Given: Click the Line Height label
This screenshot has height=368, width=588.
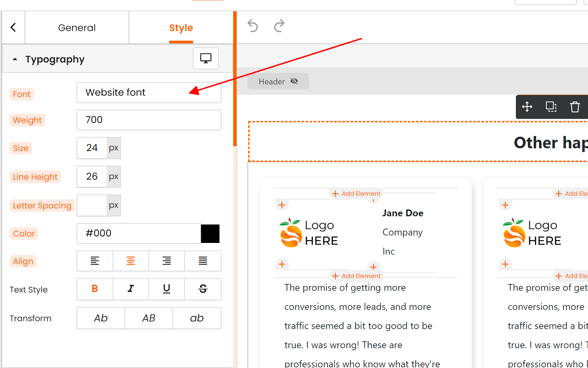Looking at the screenshot, I should (x=35, y=177).
